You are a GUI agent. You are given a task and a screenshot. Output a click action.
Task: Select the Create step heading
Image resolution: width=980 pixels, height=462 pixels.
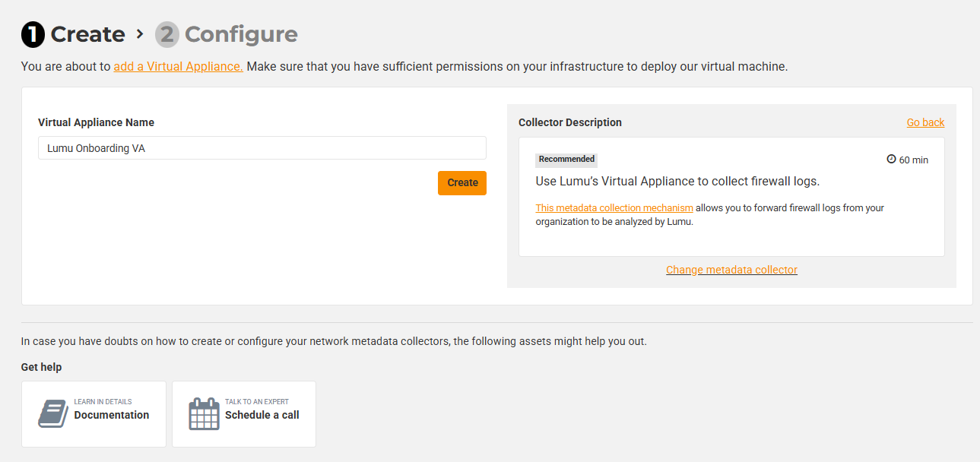click(87, 35)
